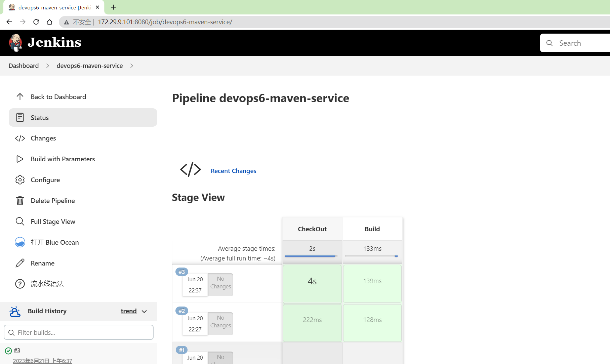
Task: Click the #1 badge in Stage View
Action: pos(182,350)
